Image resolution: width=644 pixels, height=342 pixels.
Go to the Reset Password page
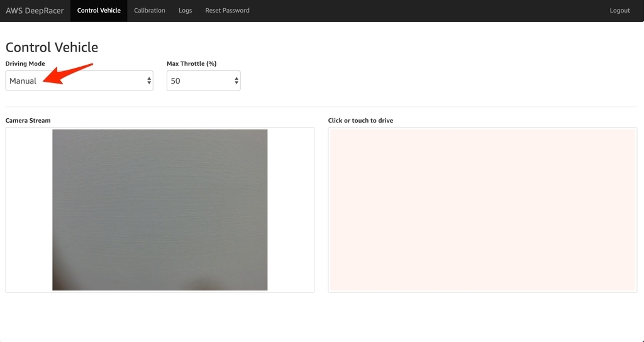click(227, 11)
